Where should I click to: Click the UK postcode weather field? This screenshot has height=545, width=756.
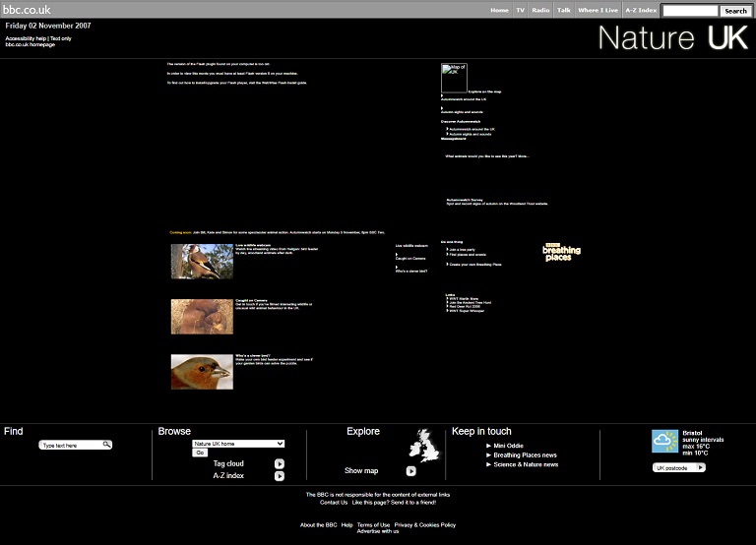[x=674, y=468]
